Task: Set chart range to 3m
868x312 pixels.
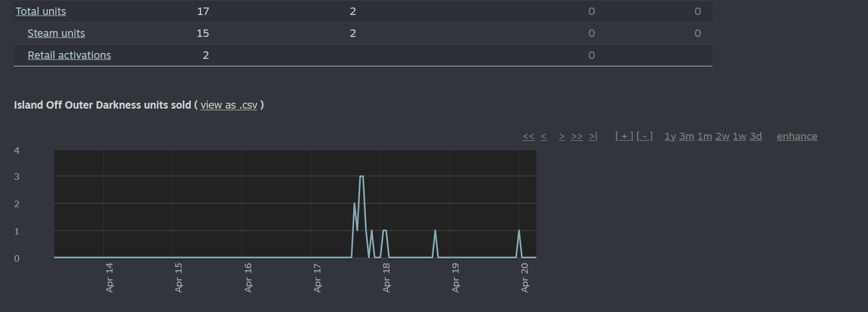Action: (686, 136)
